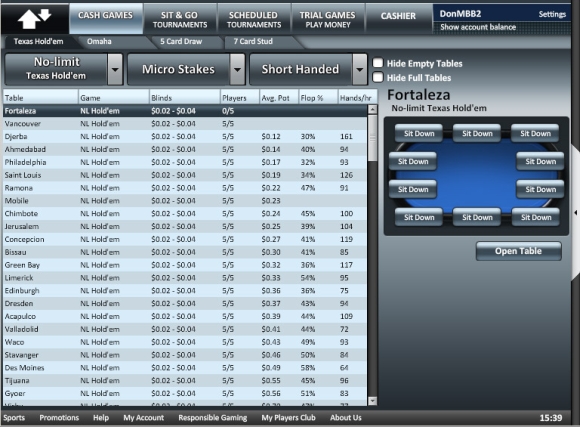This screenshot has height=427, width=580.
Task: Sit down at the top-middle seat
Action: coord(477,133)
